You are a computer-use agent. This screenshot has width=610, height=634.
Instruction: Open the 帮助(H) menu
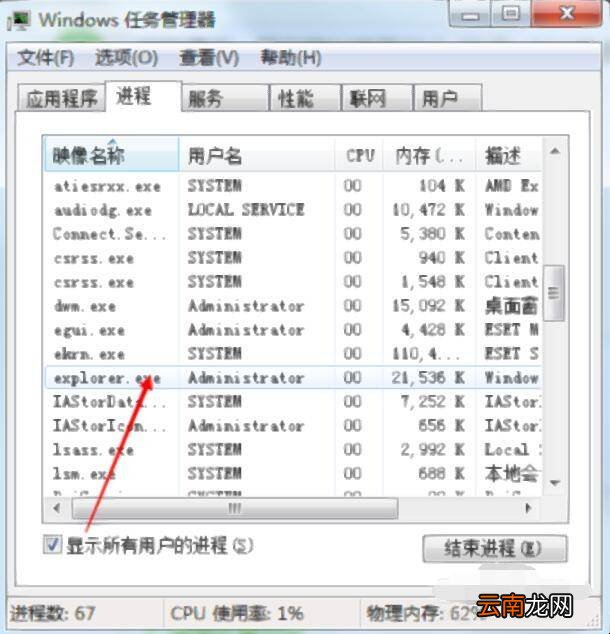pos(291,58)
